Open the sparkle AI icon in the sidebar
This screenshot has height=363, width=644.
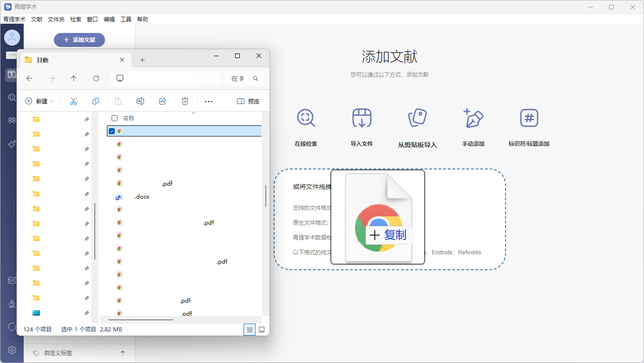(12, 144)
